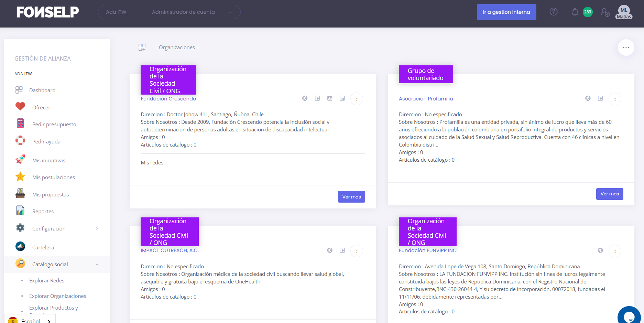Open the help question mark icon
This screenshot has height=323, width=644.
point(554,11)
